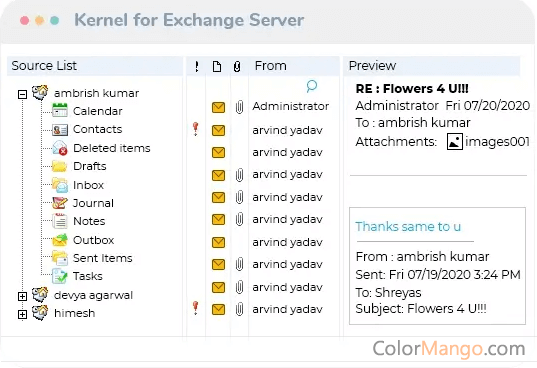Click the himesh mailbox icon

click(x=40, y=313)
